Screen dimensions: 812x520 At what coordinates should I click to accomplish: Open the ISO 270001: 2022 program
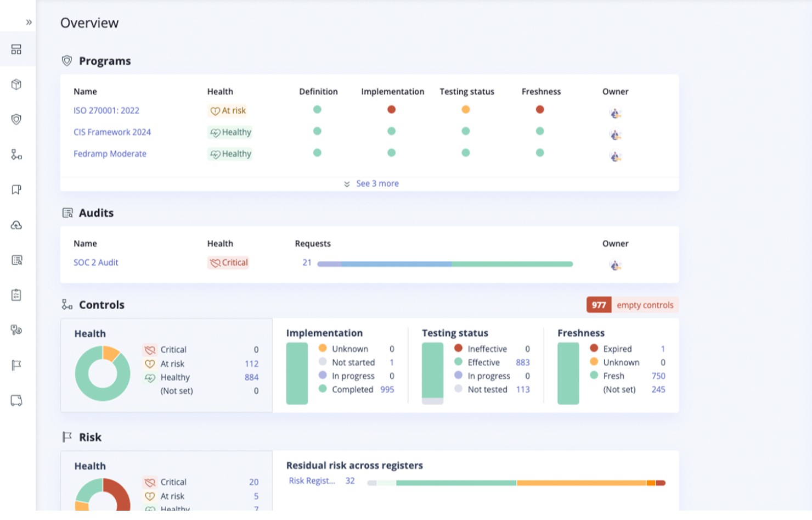coord(106,110)
